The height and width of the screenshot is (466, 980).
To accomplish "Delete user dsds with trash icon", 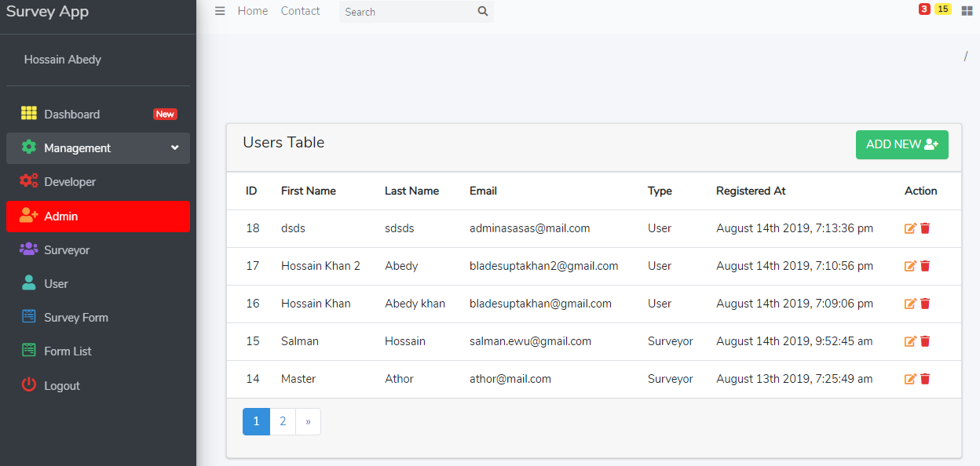I will tap(925, 228).
